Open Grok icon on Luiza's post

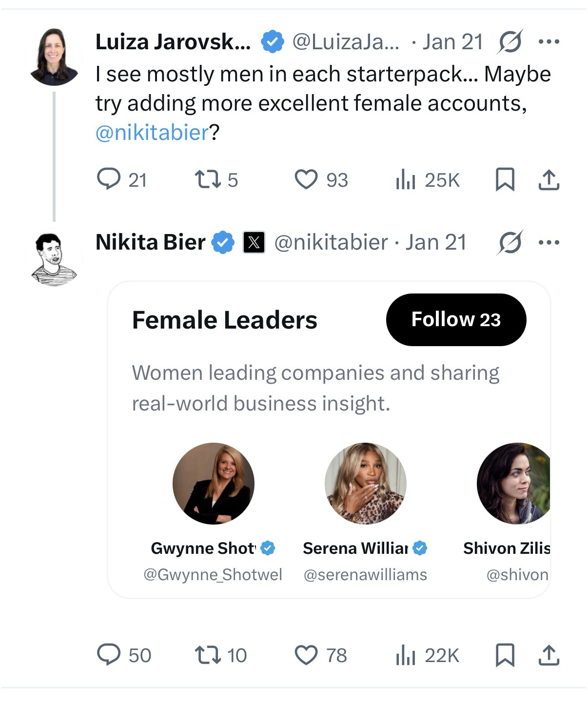(510, 42)
